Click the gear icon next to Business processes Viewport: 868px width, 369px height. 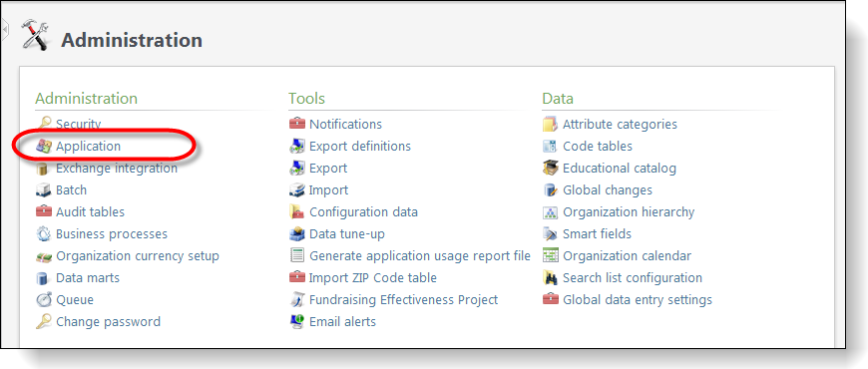click(43, 234)
